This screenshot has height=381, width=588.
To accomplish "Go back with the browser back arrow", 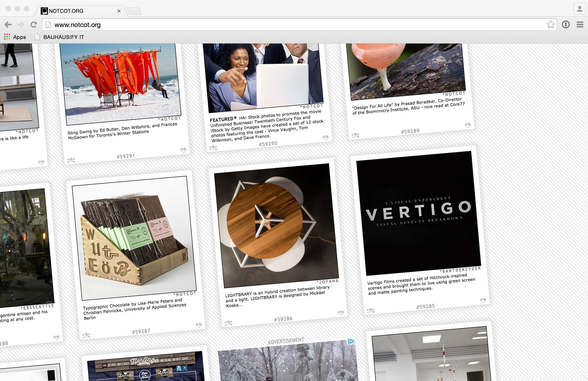I will tap(8, 25).
